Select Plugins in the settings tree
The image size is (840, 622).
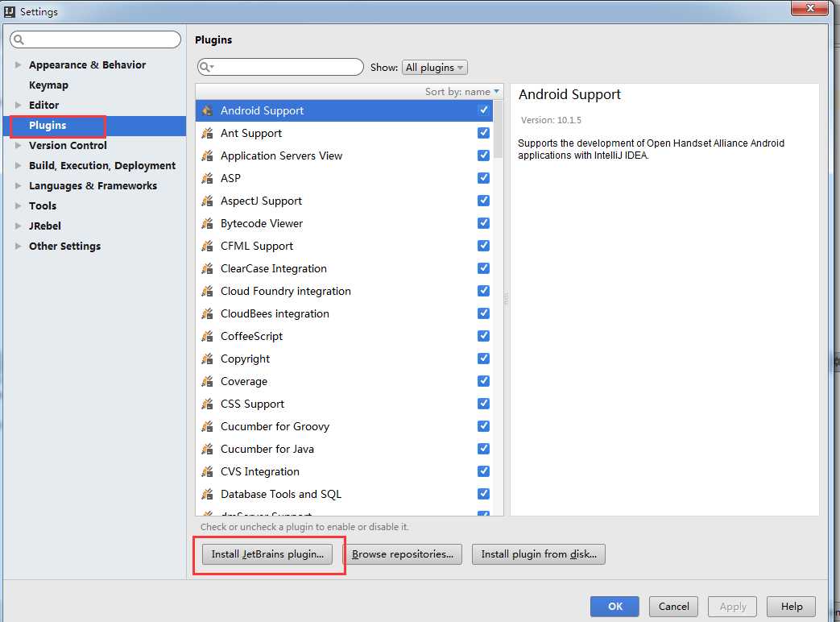(x=48, y=126)
